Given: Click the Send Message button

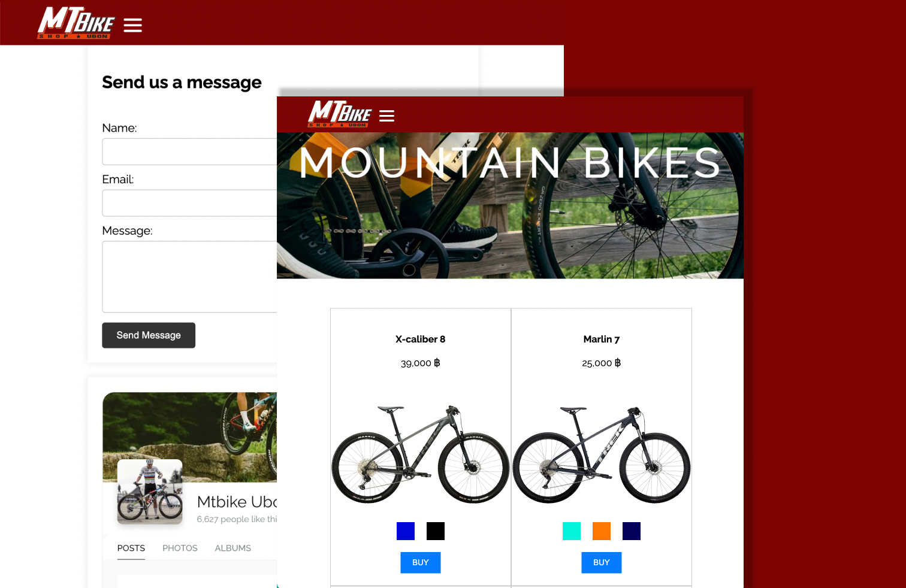Looking at the screenshot, I should (x=149, y=335).
